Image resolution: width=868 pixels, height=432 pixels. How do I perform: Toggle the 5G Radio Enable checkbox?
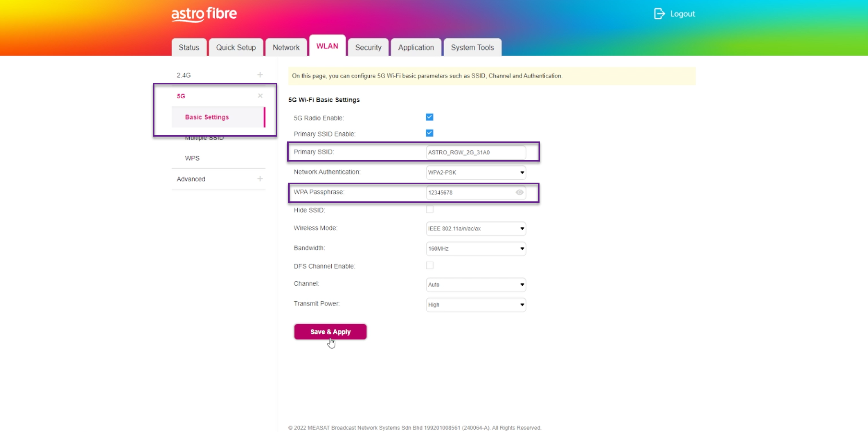430,117
